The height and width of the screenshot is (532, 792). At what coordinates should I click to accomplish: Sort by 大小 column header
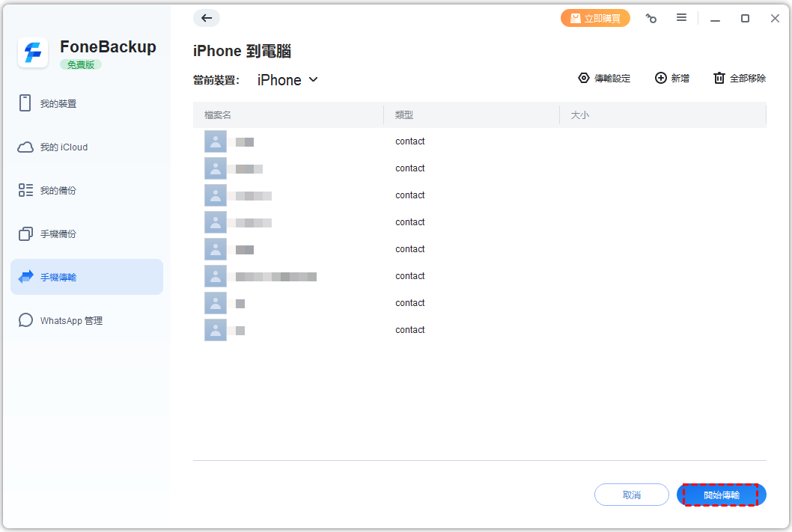pyautogui.click(x=662, y=115)
